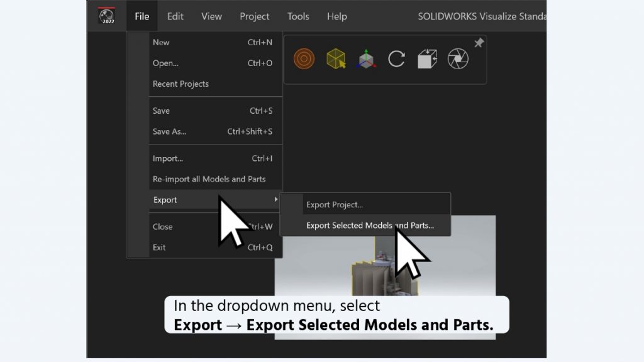The width and height of the screenshot is (644, 362).
Task: Open the File menu
Action: click(x=142, y=16)
